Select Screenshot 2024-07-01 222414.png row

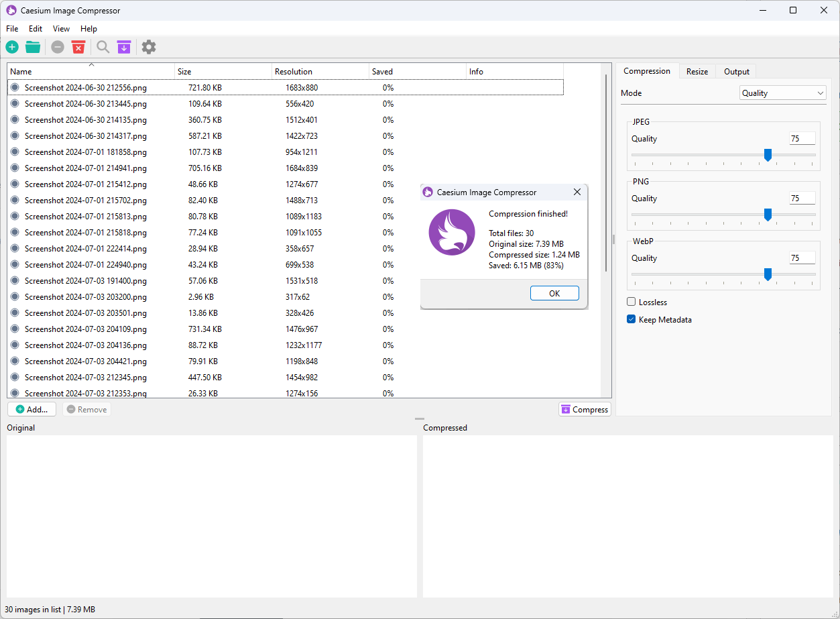286,249
